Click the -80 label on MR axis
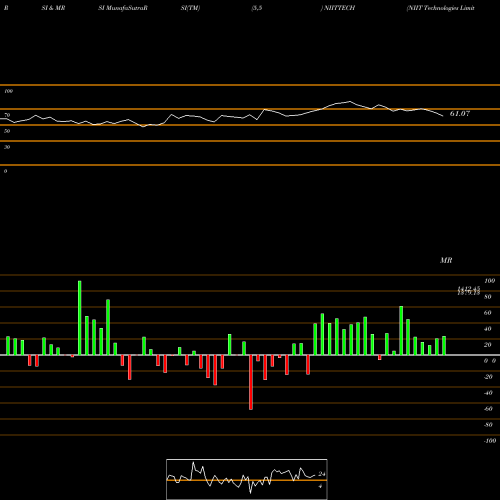This screenshot has height=500, width=500. tap(488, 425)
